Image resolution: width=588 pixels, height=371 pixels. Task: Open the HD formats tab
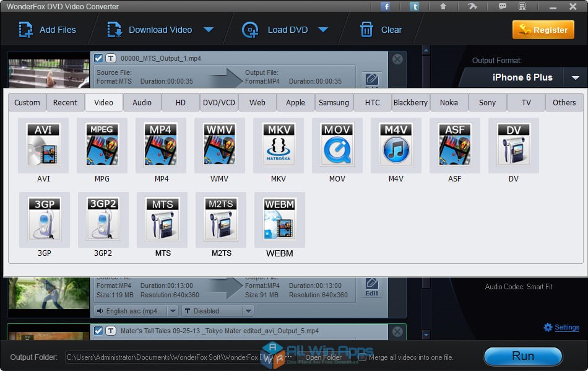click(x=180, y=102)
